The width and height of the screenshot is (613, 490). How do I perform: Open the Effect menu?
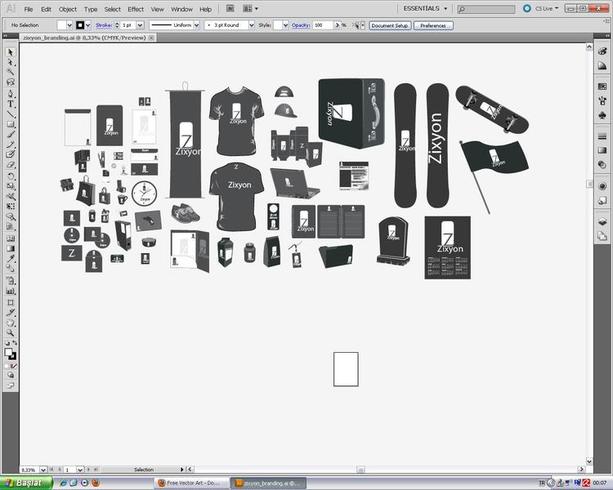pyautogui.click(x=135, y=9)
